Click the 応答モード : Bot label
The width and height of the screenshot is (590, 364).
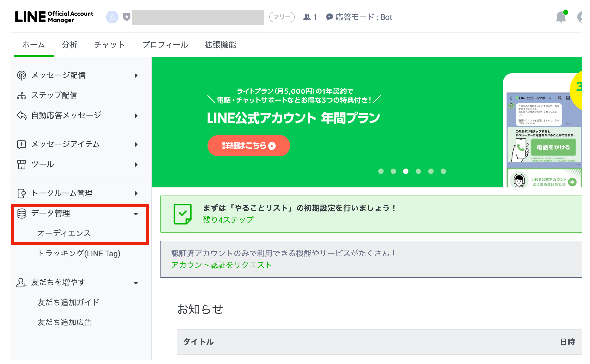click(364, 17)
